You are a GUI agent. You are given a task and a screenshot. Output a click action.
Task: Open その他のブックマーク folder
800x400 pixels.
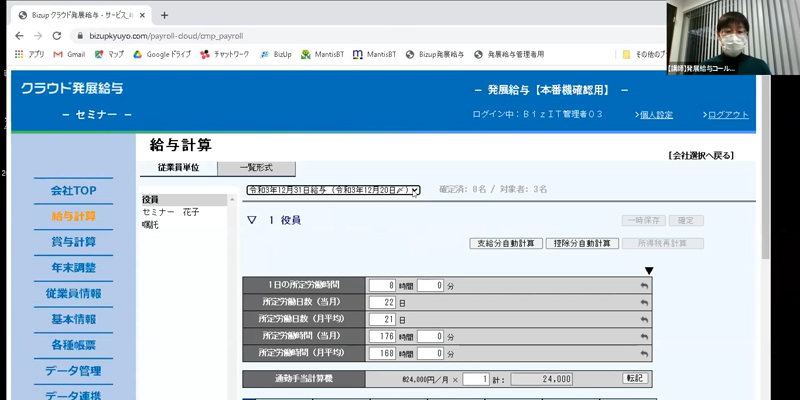pyautogui.click(x=644, y=54)
